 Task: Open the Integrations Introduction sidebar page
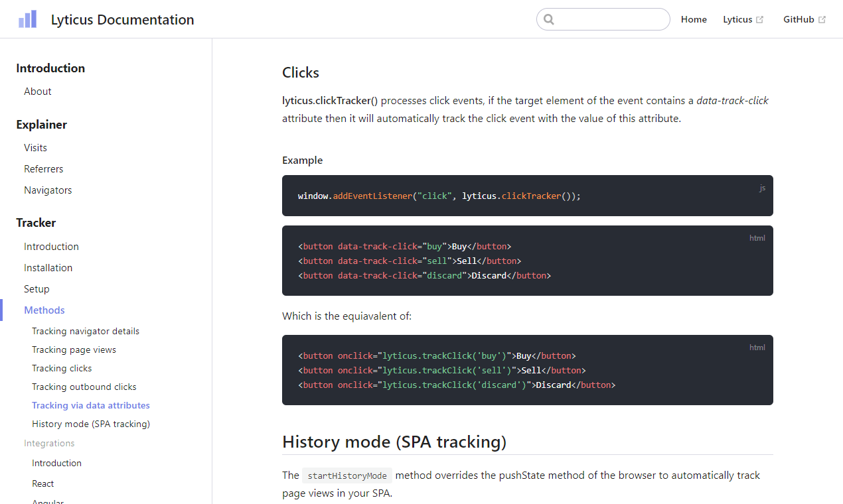(x=56, y=463)
